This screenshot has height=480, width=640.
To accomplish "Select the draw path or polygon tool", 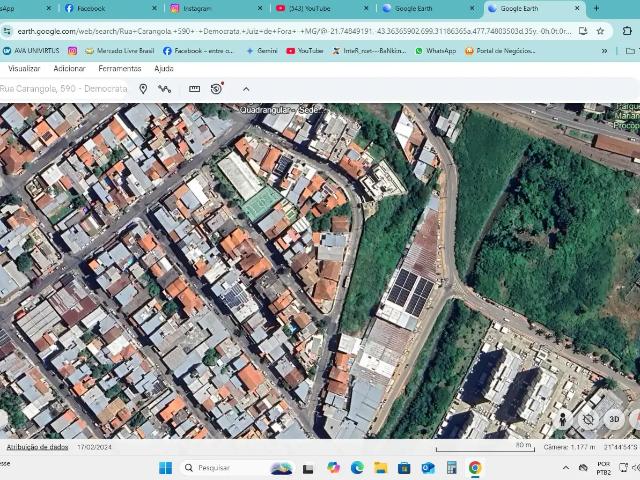I will pyautogui.click(x=164, y=89).
